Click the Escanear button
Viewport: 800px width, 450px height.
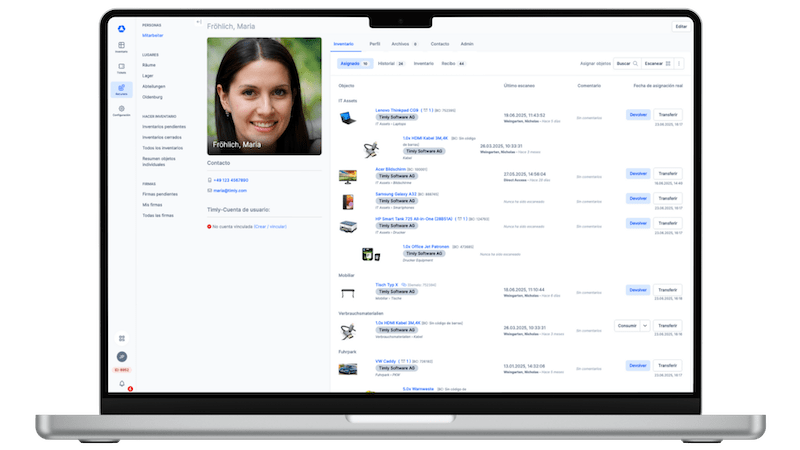coord(657,64)
